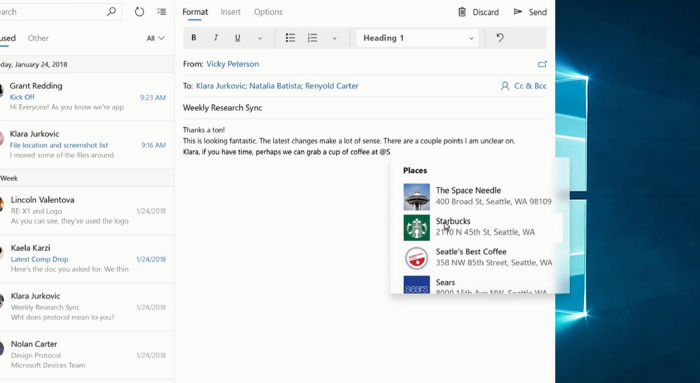Open the Heading 1 style dropdown

pyautogui.click(x=418, y=38)
